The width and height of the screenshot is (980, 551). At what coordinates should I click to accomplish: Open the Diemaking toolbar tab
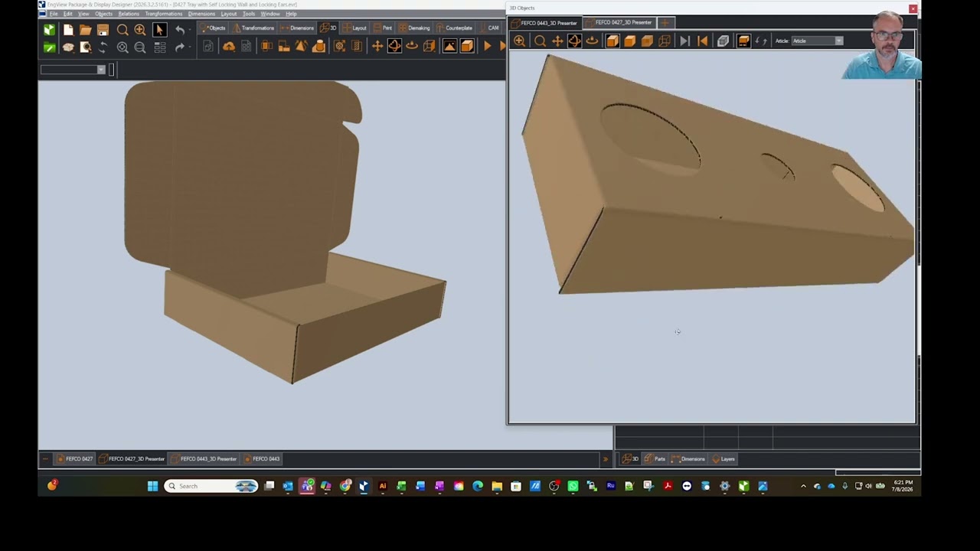click(414, 28)
